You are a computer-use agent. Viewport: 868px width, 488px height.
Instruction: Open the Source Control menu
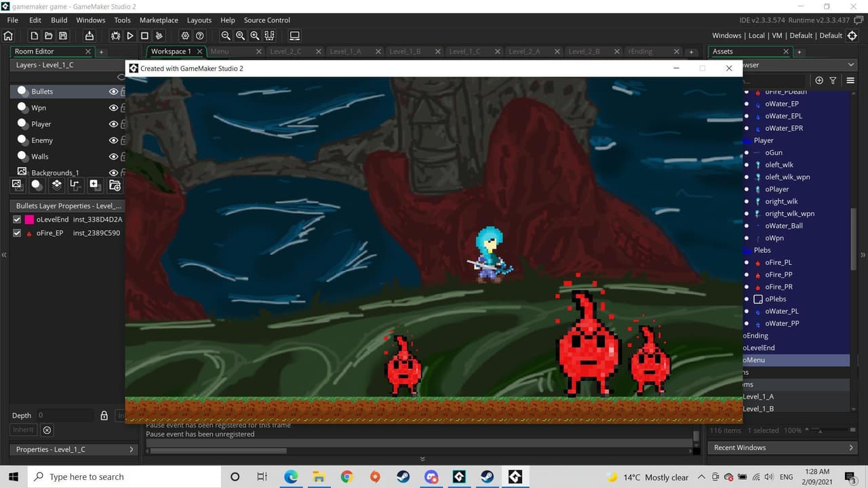(267, 20)
